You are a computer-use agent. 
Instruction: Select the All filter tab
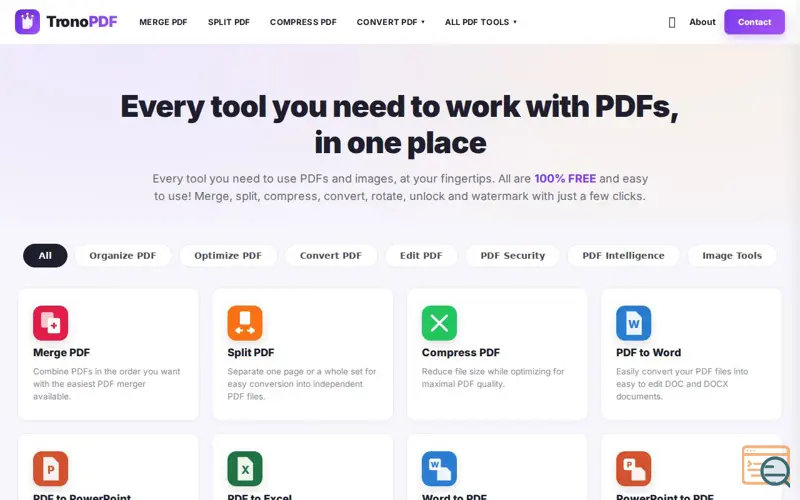coord(45,256)
